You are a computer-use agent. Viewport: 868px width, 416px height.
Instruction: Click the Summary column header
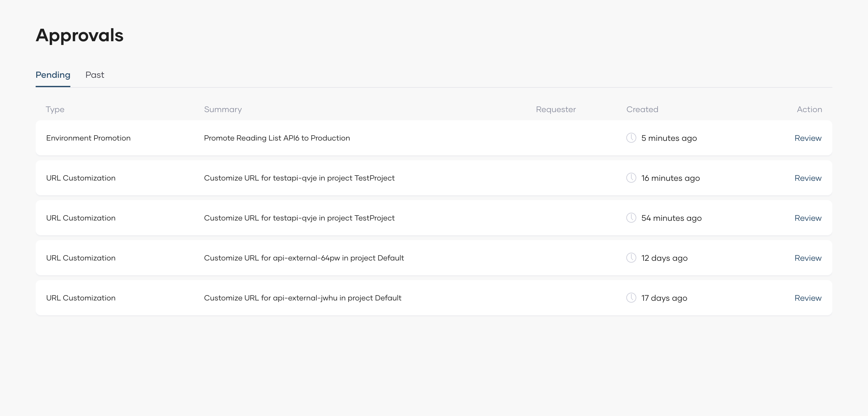pyautogui.click(x=223, y=109)
